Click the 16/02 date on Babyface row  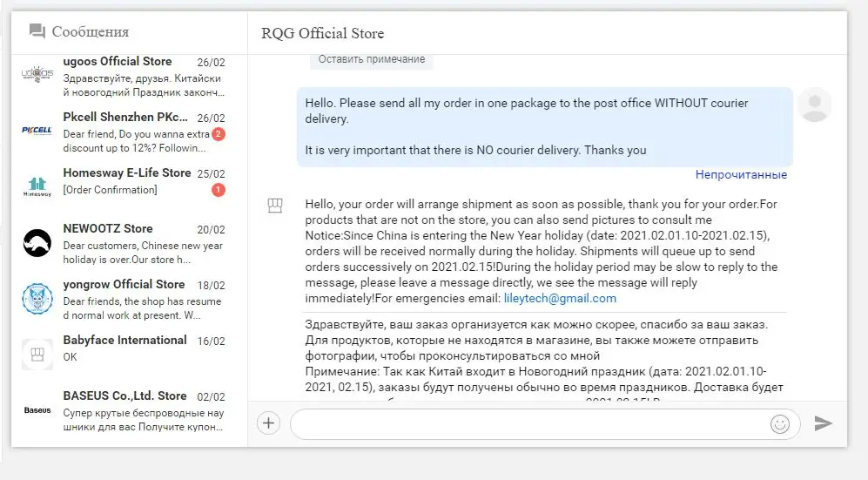pyautogui.click(x=211, y=341)
